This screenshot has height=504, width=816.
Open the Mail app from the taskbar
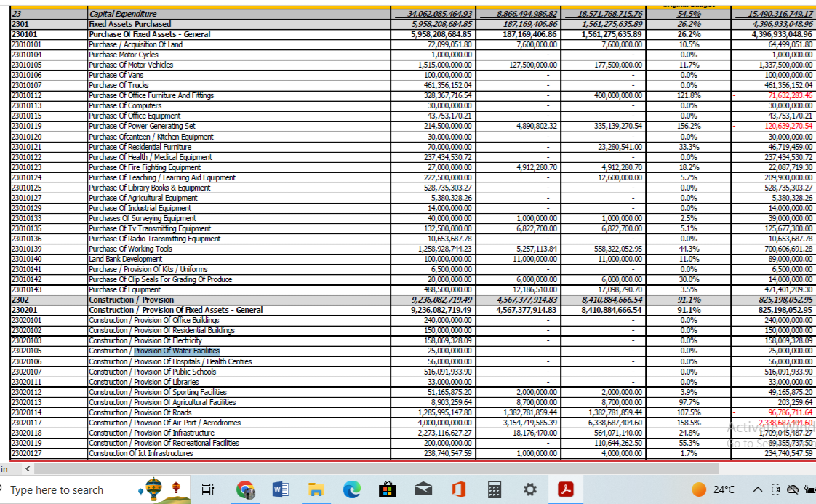click(x=423, y=489)
